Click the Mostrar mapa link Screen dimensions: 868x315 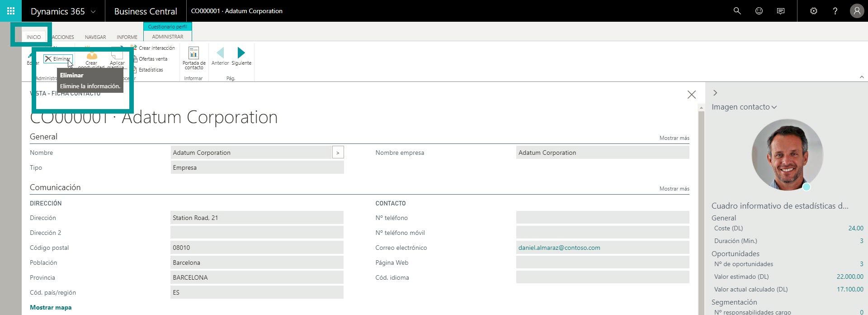pyautogui.click(x=51, y=307)
